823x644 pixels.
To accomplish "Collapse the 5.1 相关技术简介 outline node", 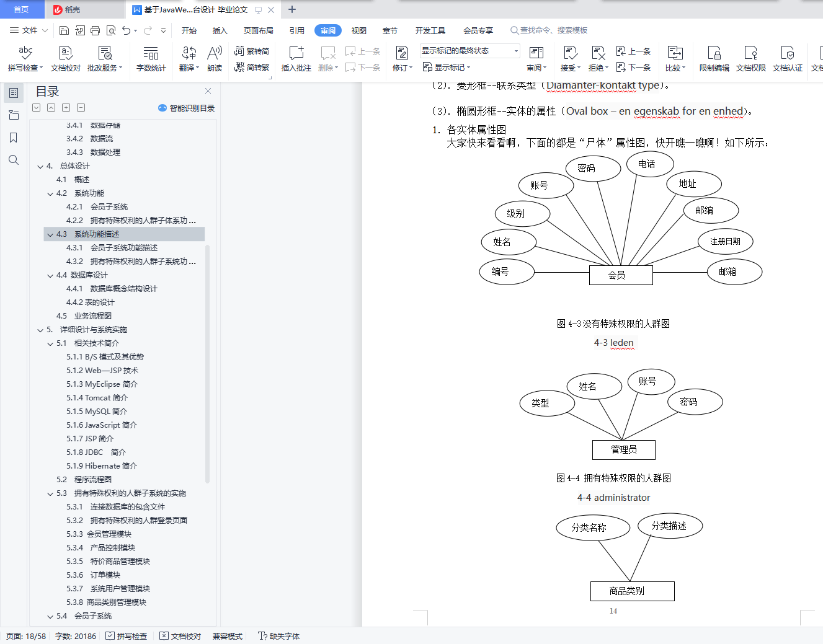I will pyautogui.click(x=50, y=343).
